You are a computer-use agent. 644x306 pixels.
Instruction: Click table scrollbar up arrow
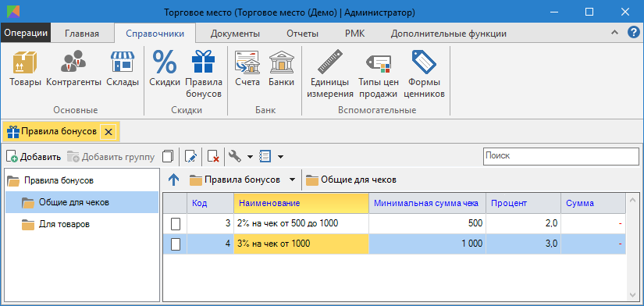click(632, 199)
